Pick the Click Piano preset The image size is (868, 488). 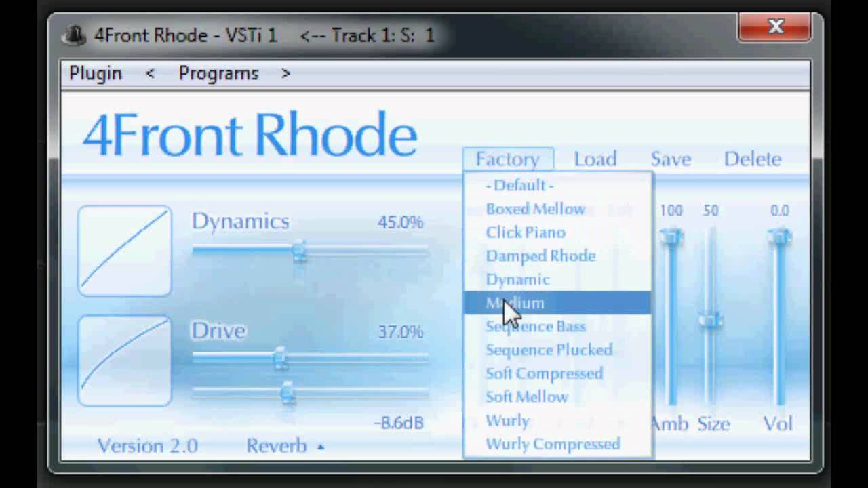point(557,232)
